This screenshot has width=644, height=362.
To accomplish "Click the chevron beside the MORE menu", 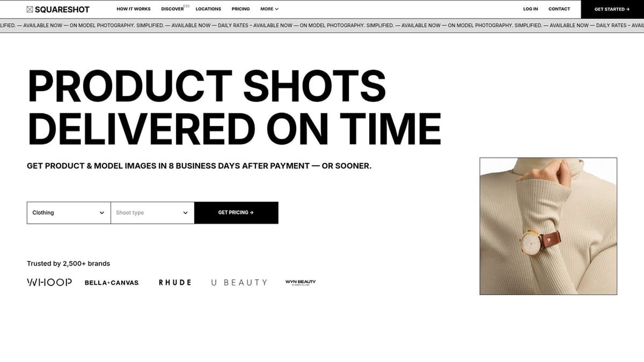I will click(x=277, y=9).
